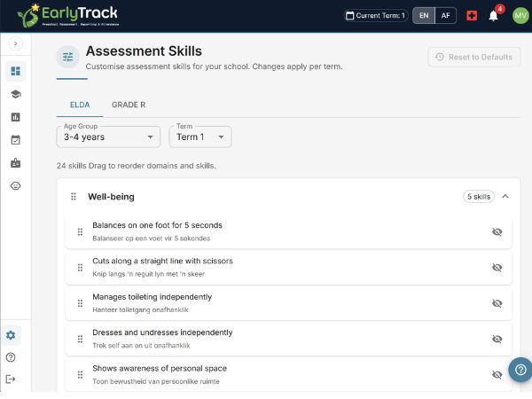Click drag handle for Manages toileting independently

click(80, 303)
